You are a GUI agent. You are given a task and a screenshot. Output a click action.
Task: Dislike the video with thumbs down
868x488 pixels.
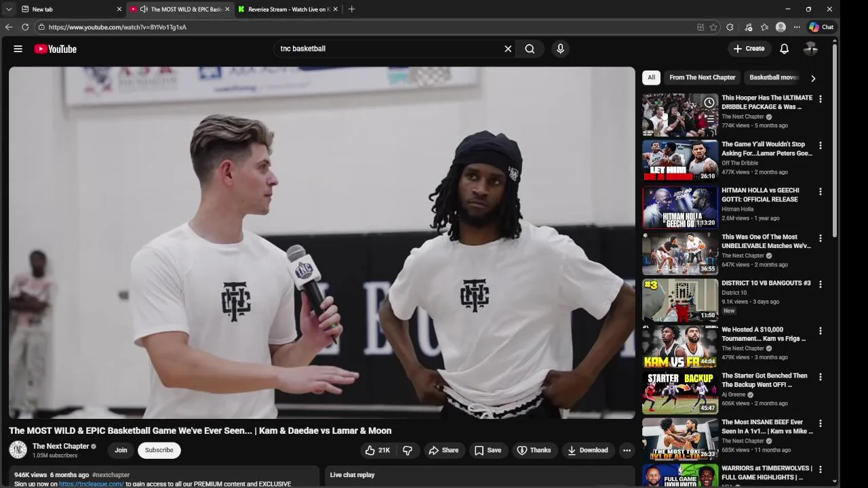(x=408, y=450)
